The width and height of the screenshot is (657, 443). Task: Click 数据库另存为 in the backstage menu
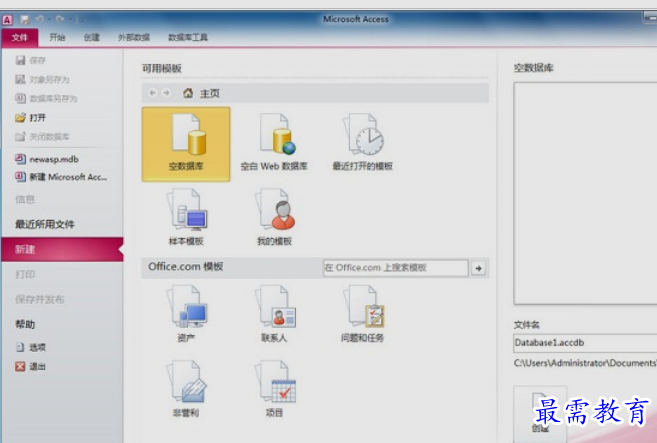point(47,98)
